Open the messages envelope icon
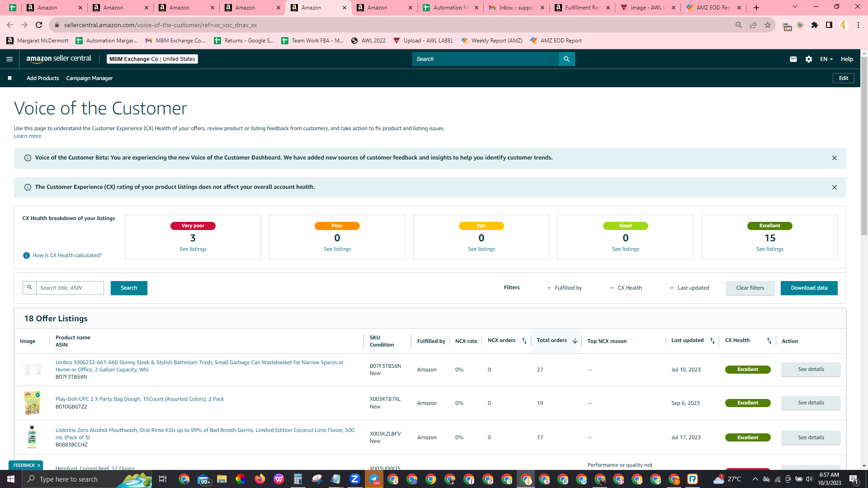This screenshot has height=488, width=868. 793,59
